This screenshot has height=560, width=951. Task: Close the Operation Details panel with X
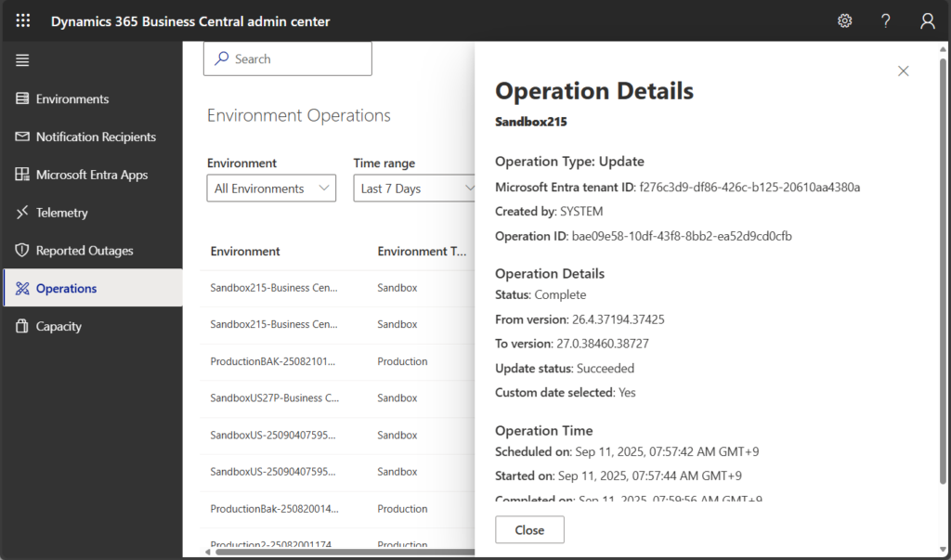pyautogui.click(x=903, y=71)
